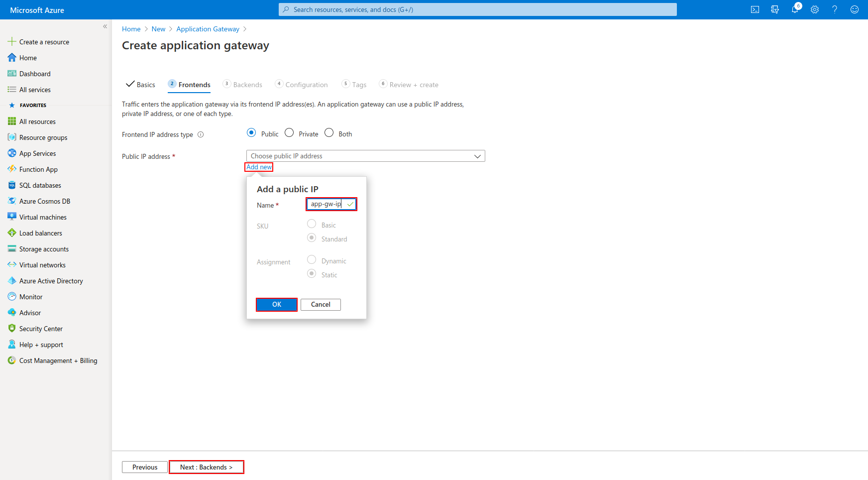
Task: Click the Security Center shield icon
Action: (12, 329)
